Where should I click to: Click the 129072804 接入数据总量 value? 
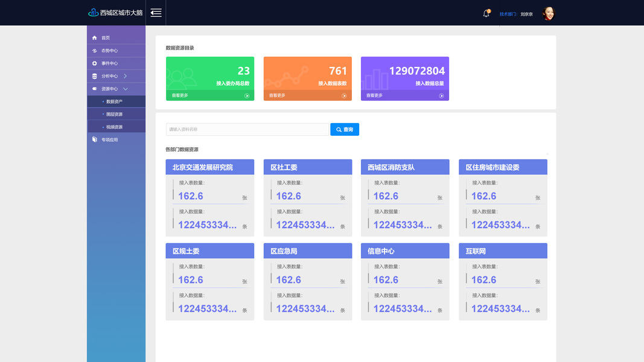pyautogui.click(x=417, y=71)
